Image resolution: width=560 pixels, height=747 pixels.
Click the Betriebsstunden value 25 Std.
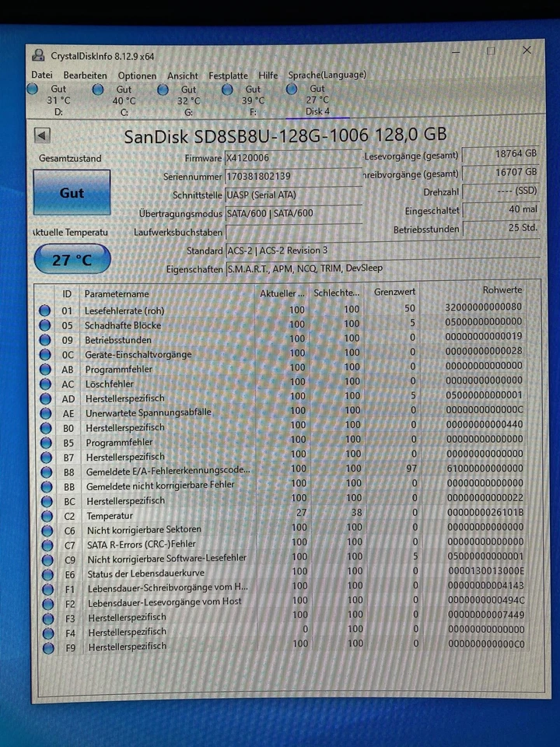click(x=501, y=228)
